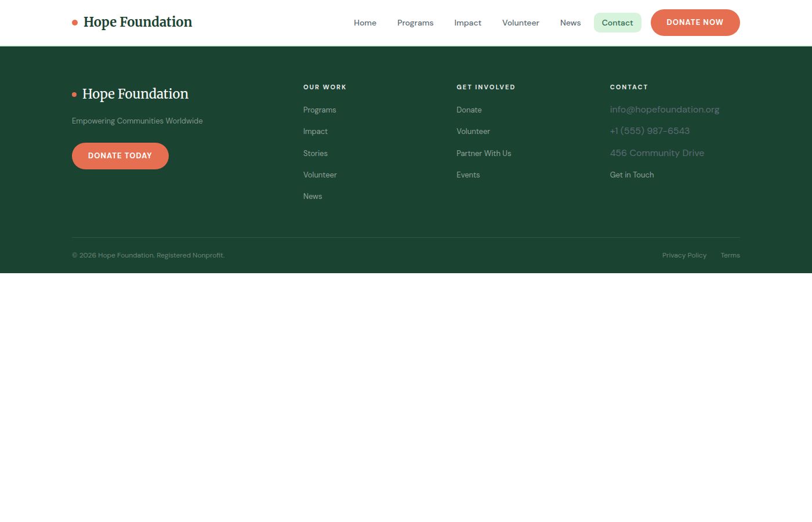Click the +1 (555) 987-6543 phone number
The image size is (812, 522).
tap(650, 131)
